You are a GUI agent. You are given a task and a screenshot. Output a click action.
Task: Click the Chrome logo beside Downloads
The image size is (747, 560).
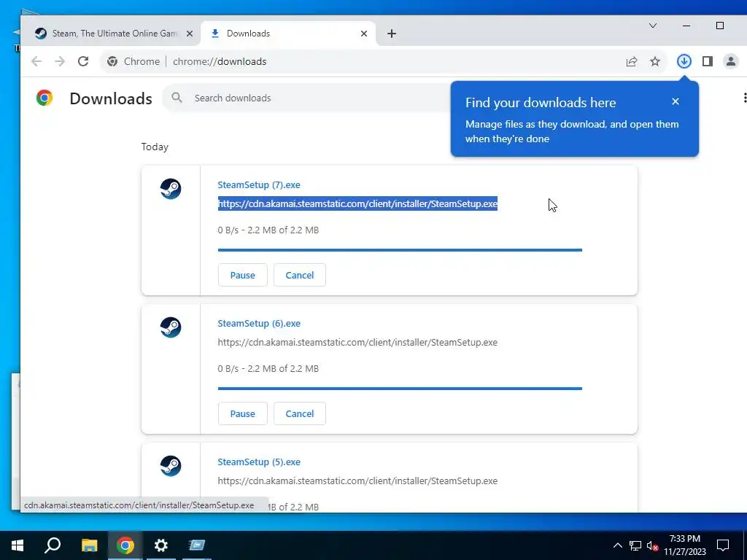[44, 98]
